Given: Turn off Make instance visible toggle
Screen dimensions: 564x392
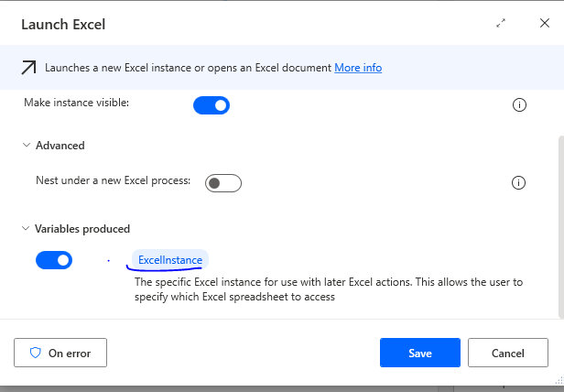Looking at the screenshot, I should 211,105.
